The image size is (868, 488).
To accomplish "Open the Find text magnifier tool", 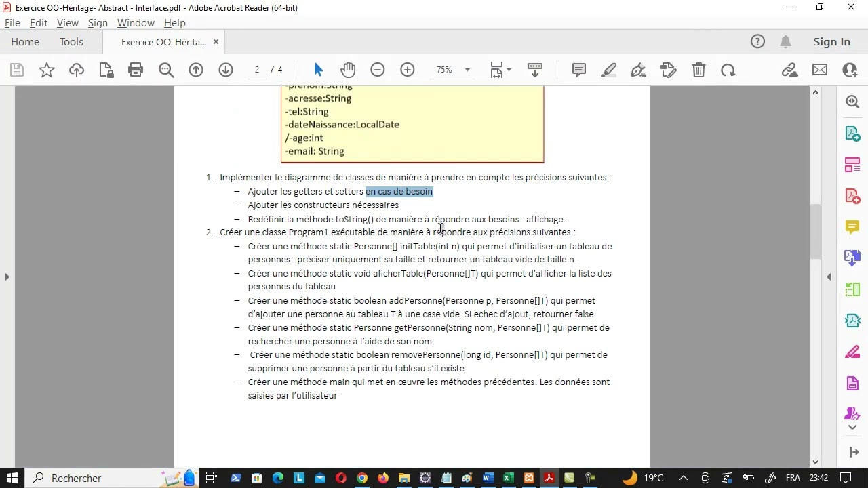I will 166,70.
